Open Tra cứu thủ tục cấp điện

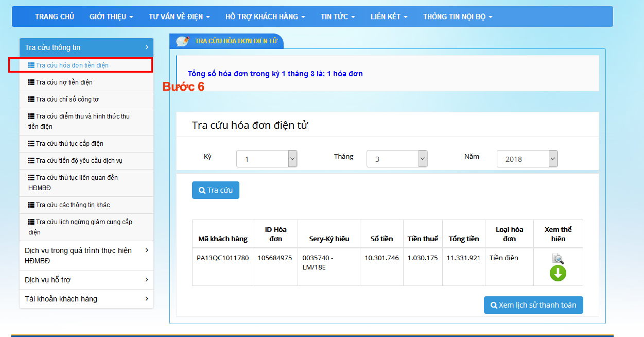point(69,144)
